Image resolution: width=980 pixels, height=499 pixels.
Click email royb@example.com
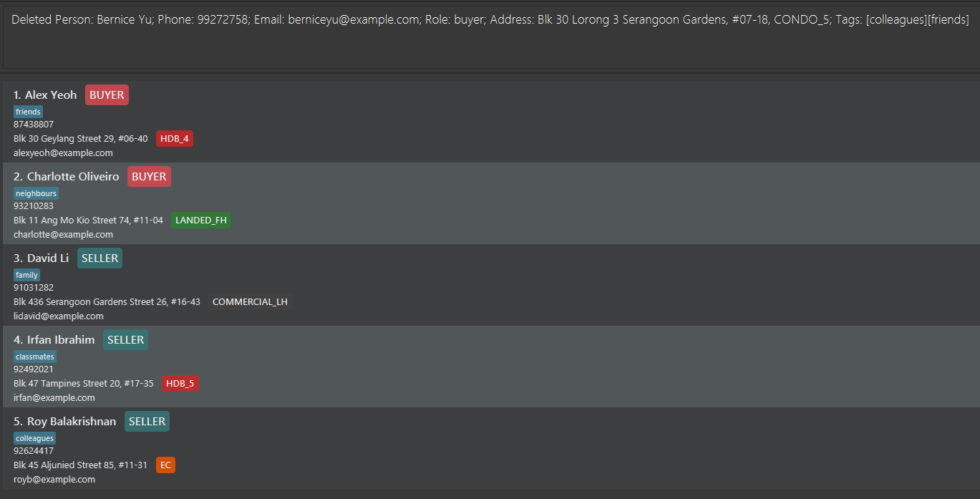tap(54, 480)
